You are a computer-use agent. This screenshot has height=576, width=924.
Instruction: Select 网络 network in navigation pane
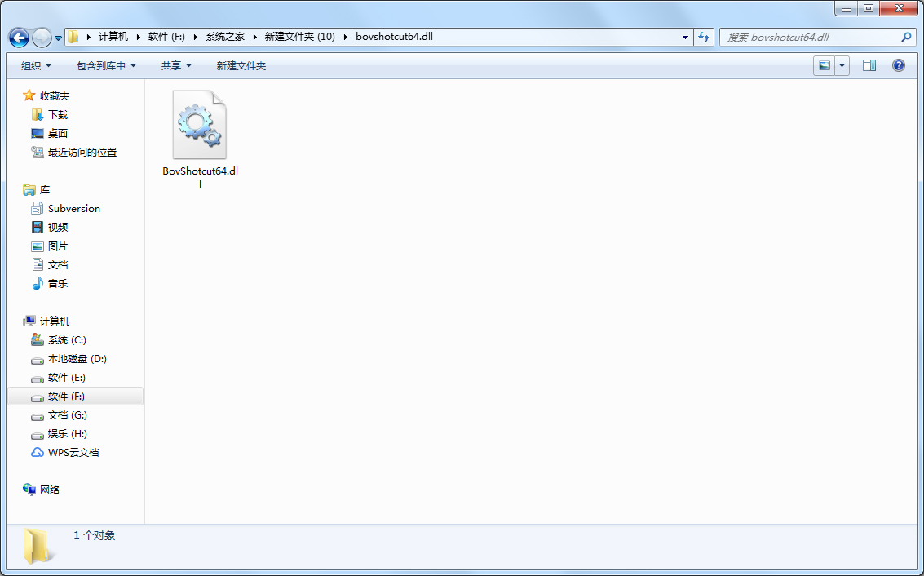[49, 490]
